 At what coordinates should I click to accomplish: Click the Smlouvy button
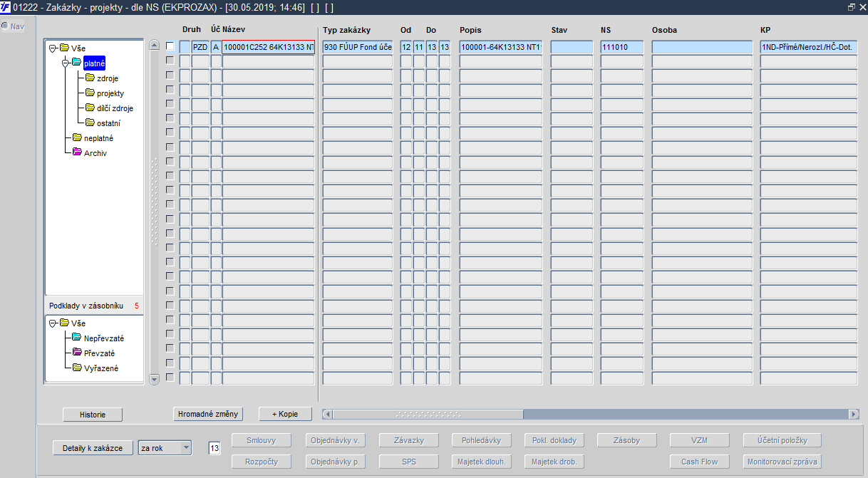[261, 440]
